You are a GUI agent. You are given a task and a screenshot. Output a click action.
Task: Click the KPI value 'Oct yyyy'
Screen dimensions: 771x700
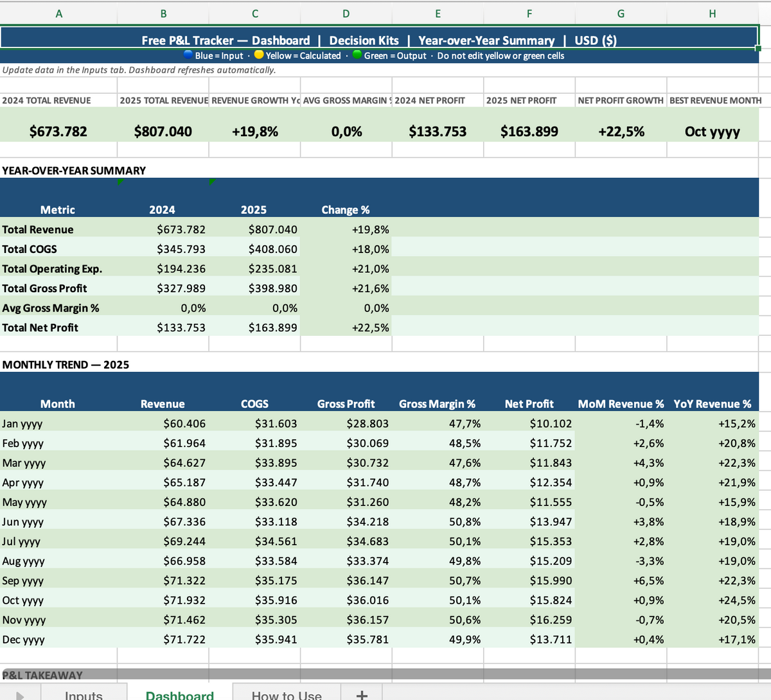coord(713,132)
